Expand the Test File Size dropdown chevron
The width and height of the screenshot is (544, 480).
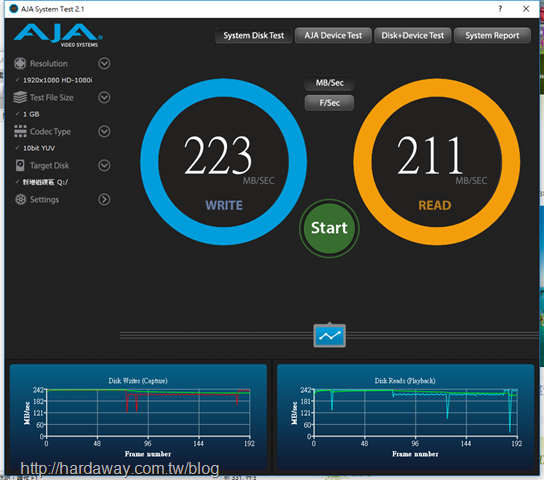[x=104, y=97]
